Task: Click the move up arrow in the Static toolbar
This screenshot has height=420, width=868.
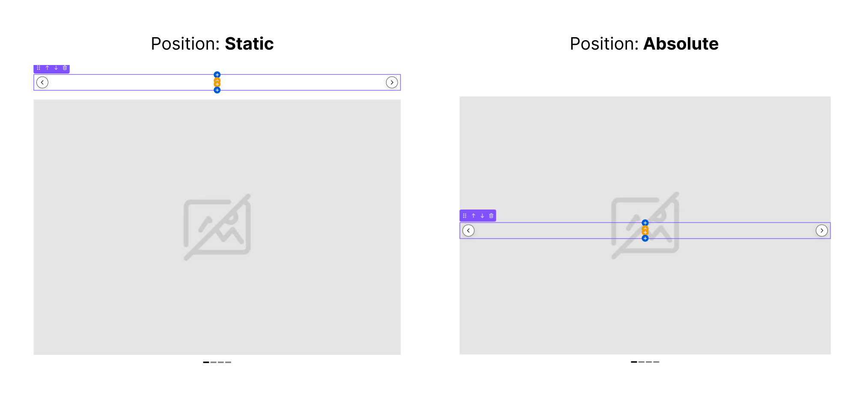Action: 48,68
